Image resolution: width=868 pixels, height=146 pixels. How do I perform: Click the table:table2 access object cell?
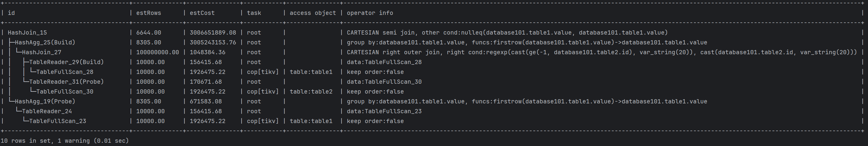coord(311,91)
